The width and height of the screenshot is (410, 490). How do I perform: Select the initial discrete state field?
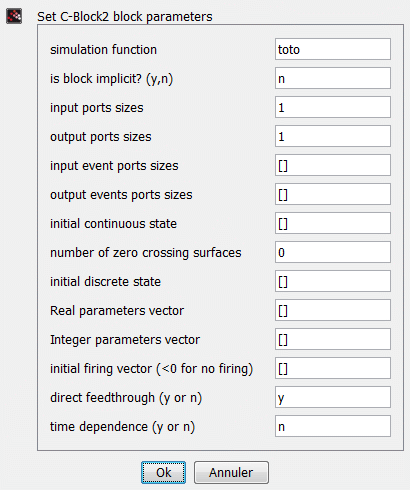tap(333, 281)
